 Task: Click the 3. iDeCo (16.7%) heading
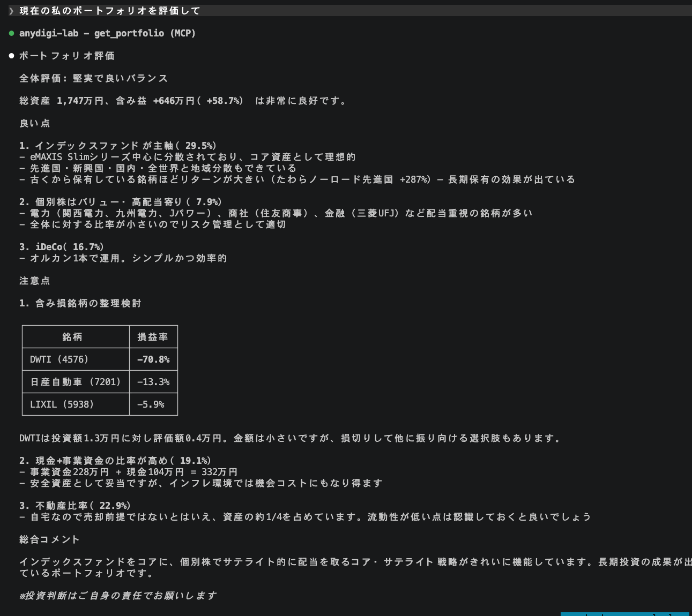point(62,247)
